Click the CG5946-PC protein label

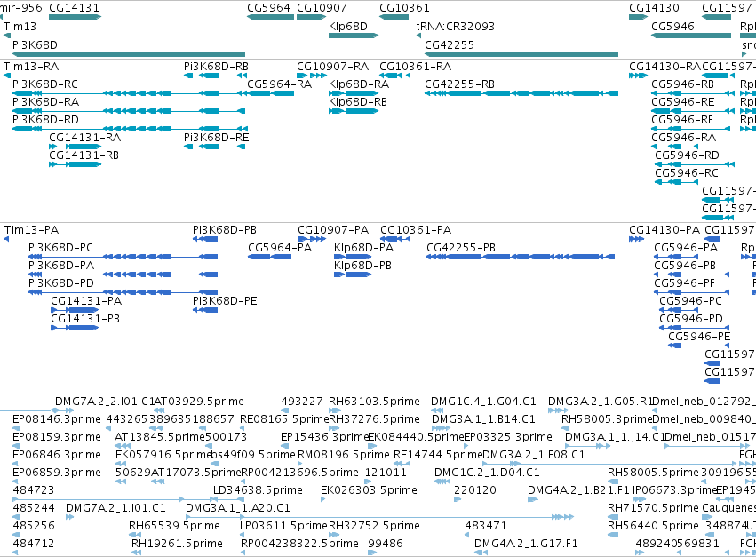point(691,301)
